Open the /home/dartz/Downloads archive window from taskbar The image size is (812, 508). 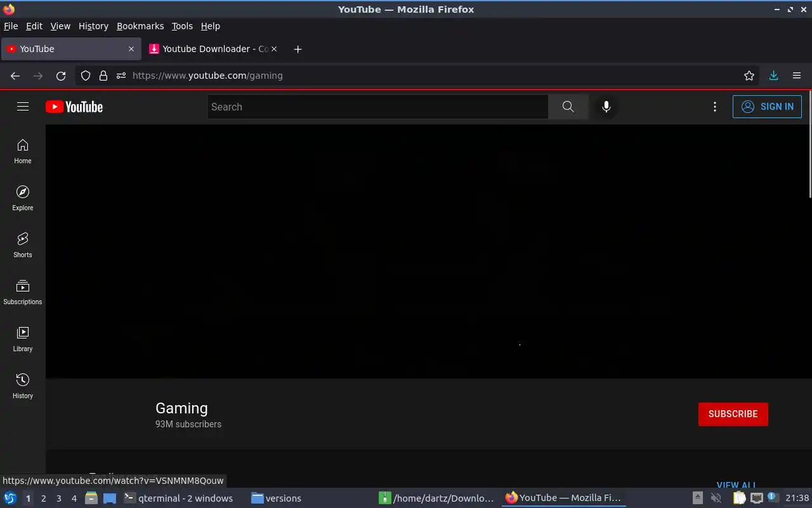[436, 498]
